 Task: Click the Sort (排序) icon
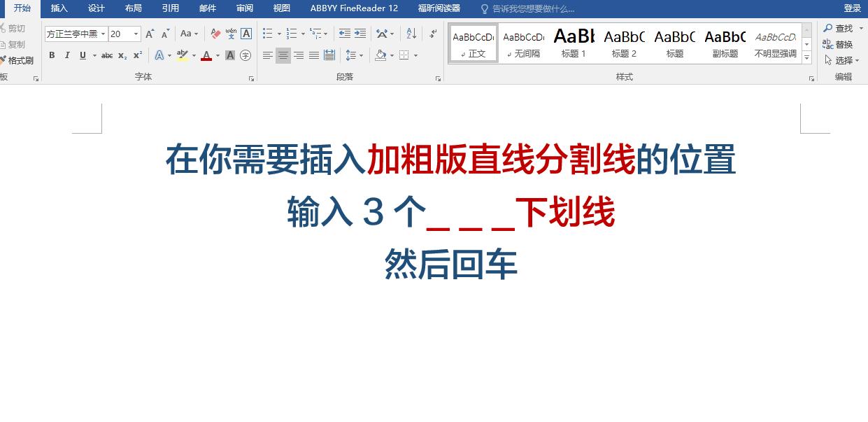tap(411, 34)
